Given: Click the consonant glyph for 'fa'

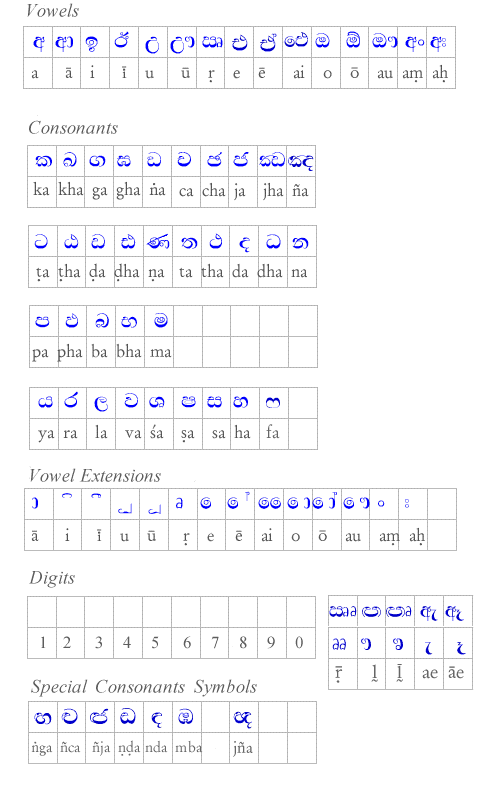Looking at the screenshot, I should pos(273,403).
